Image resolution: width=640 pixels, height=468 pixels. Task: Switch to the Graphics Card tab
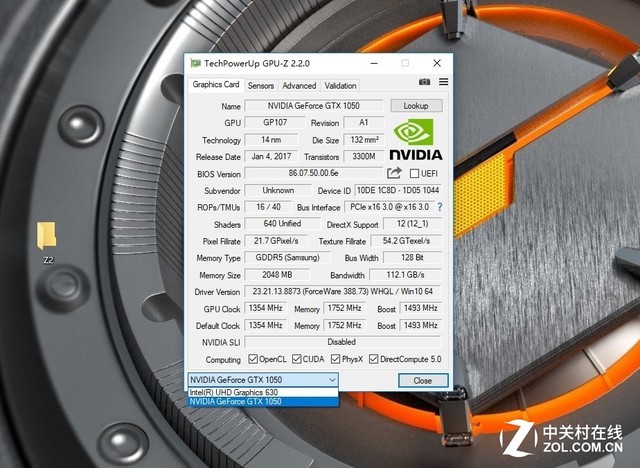pos(216,84)
